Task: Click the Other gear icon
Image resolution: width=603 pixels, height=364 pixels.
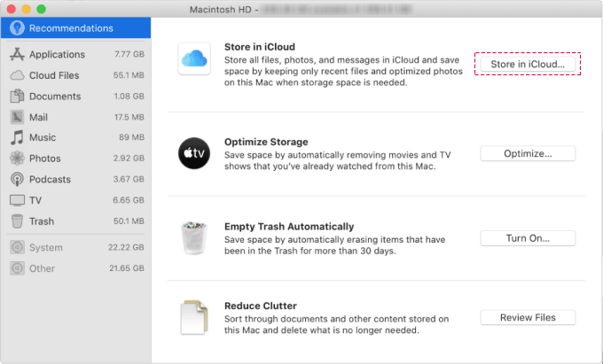Action: click(17, 268)
